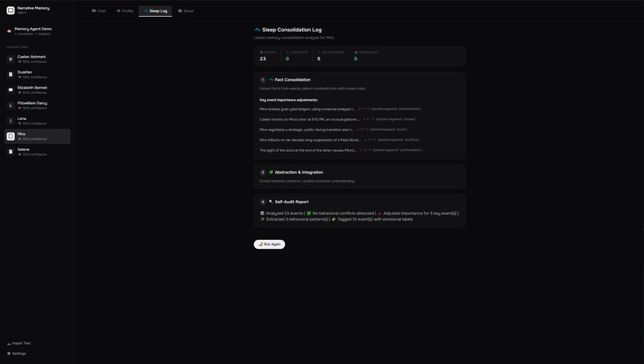The width and height of the screenshot is (644, 364).
Task: Click the pivotal keyword 'sacrifice' note
Action: [x=399, y=140]
